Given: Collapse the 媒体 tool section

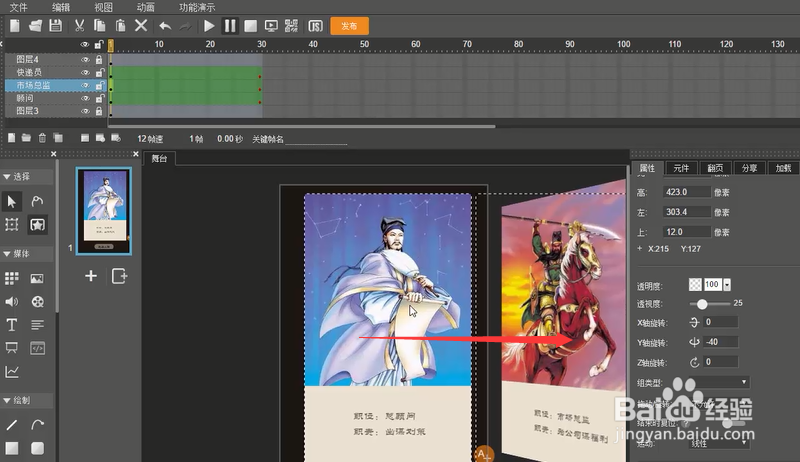Looking at the screenshot, I should (x=7, y=253).
